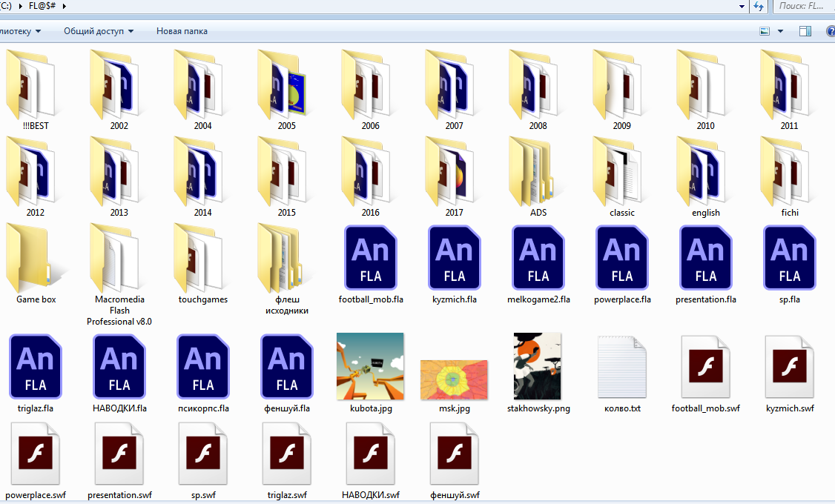Select НАВОДКИ.fla file icon
Screen dimensions: 835x504
point(119,367)
